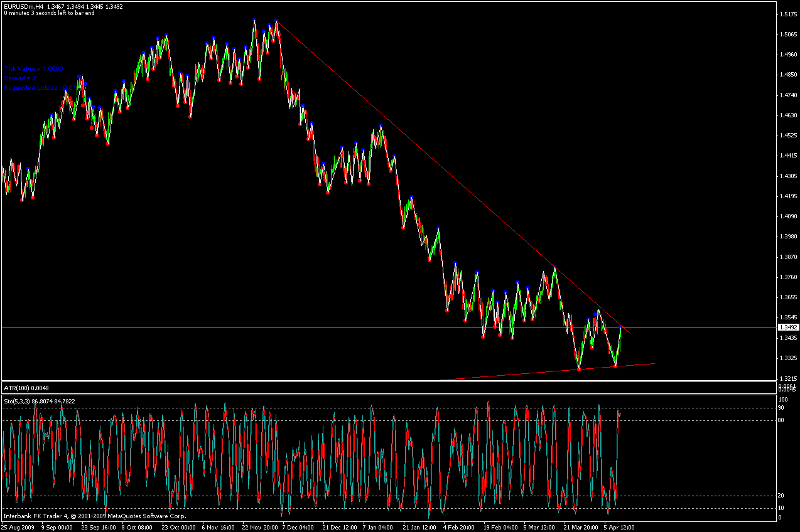The height and width of the screenshot is (532, 800).
Task: Click the 5 Apr 12:00 time label
Action: (x=619, y=528)
